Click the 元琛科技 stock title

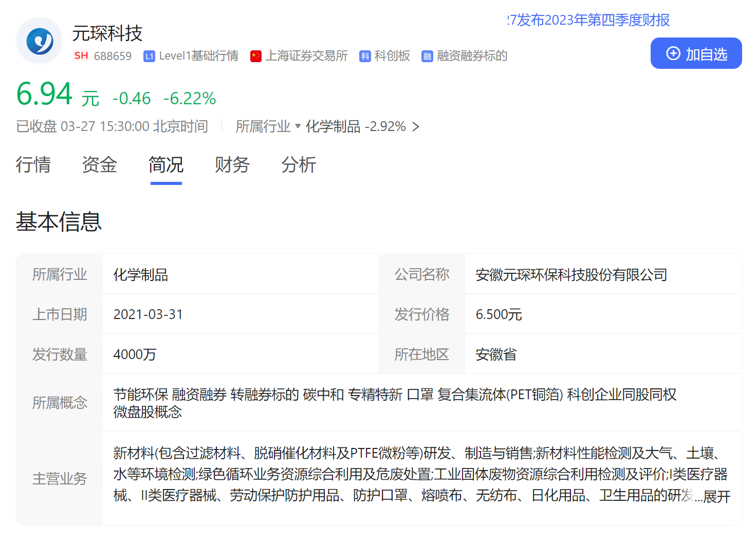pos(107,33)
